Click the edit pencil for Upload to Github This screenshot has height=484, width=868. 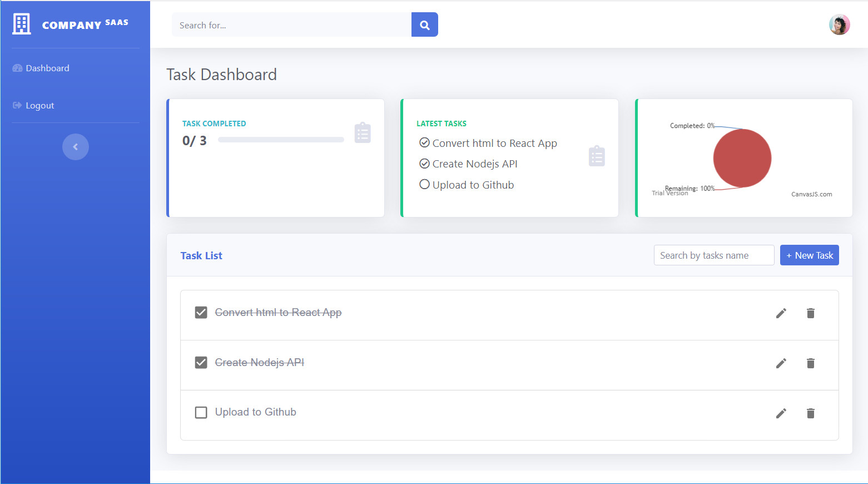781,413
